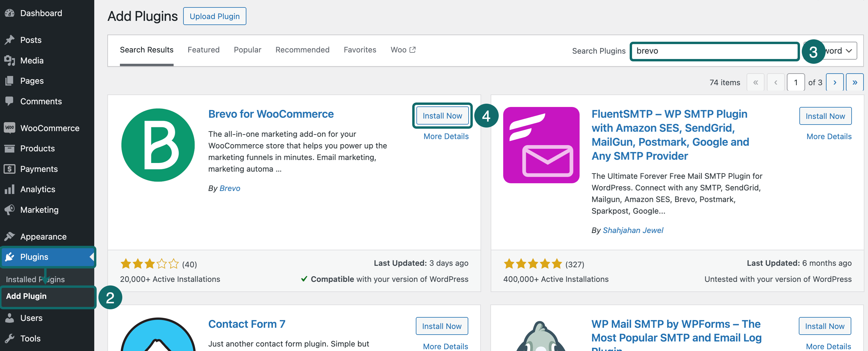Click the Pages document icon
Viewport: 868px width, 351px height.
tap(10, 81)
